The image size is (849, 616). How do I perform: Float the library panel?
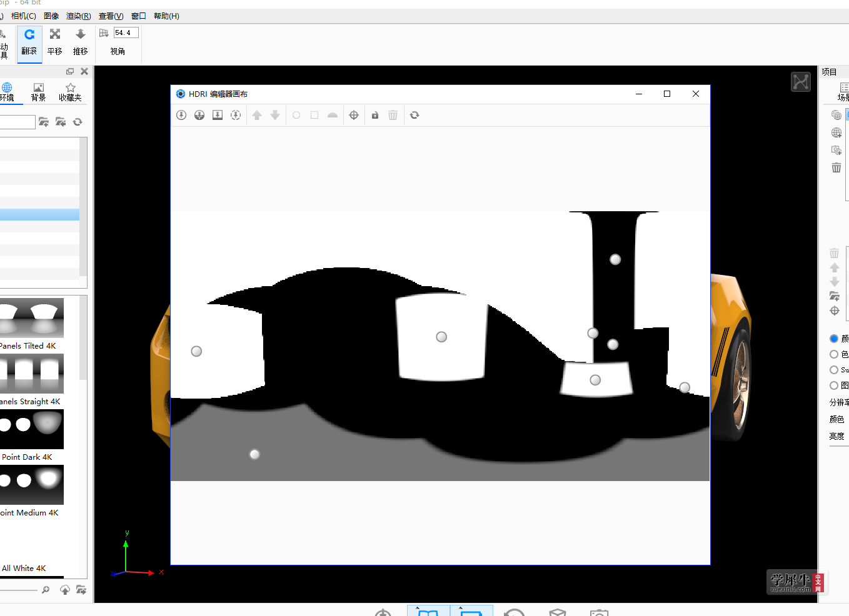click(x=70, y=71)
